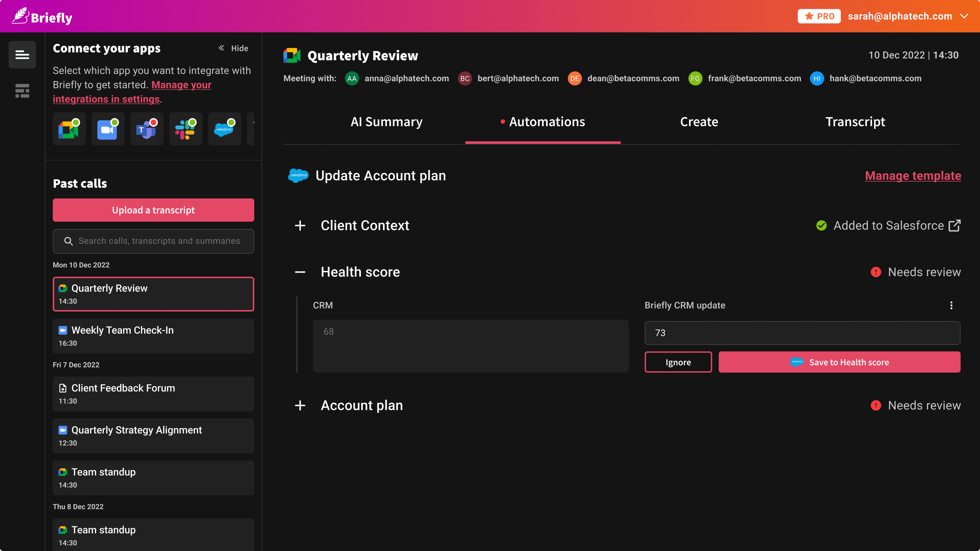Open the sarah@alphatech.com account dropdown

pos(964,16)
